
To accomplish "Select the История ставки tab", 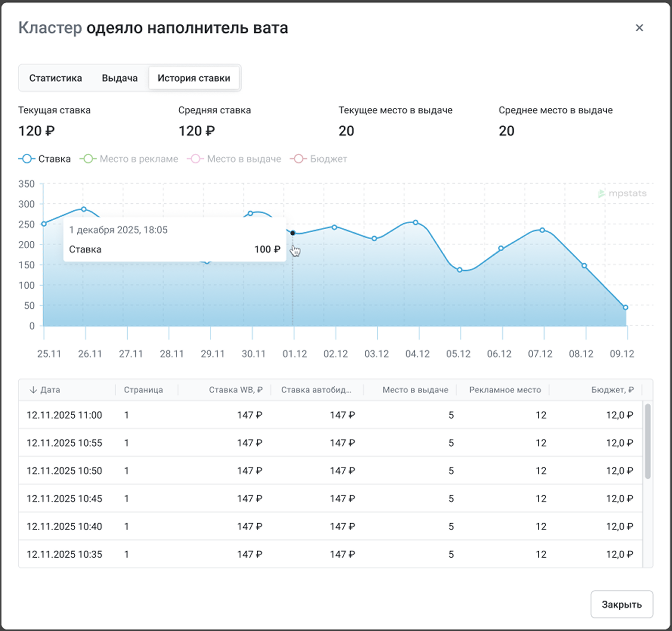I will click(194, 78).
